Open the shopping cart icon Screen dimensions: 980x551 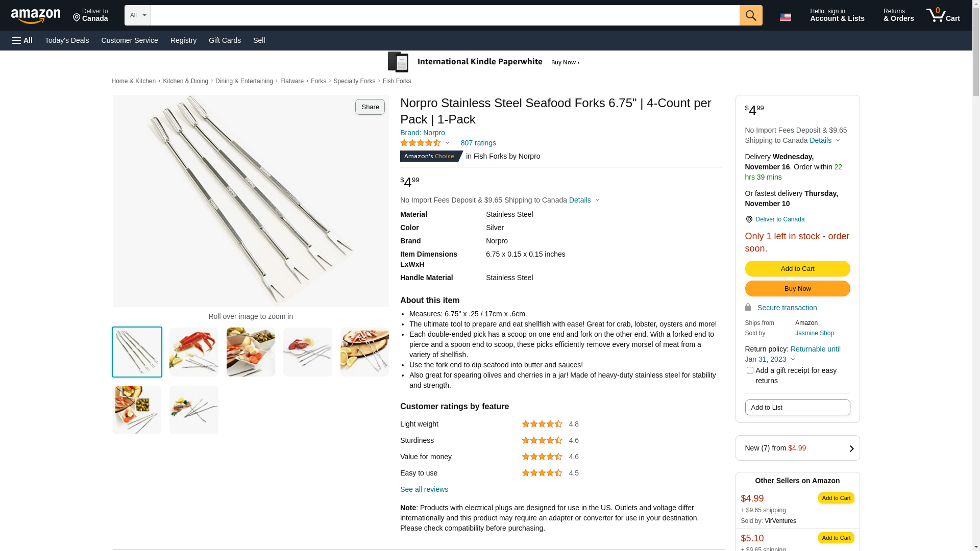pos(943,15)
